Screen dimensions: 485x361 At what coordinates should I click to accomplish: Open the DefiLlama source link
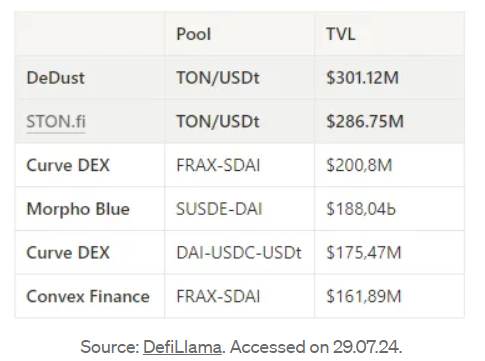coord(182,347)
